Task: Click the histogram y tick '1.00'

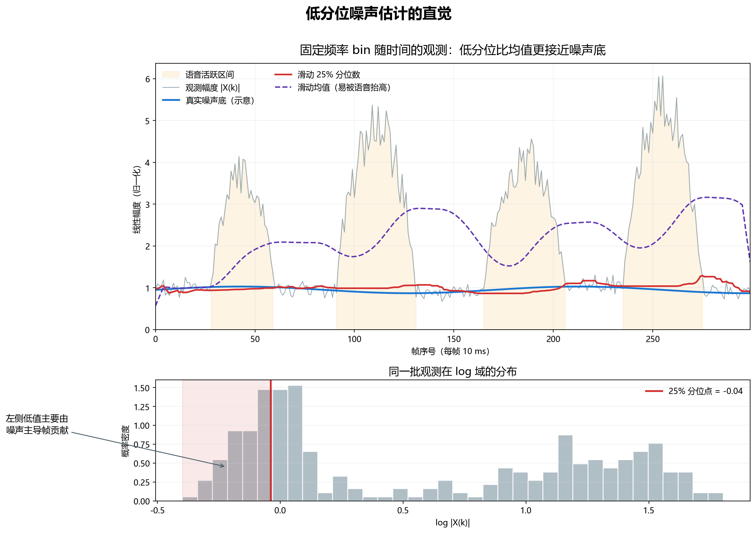Action: pyautogui.click(x=141, y=426)
